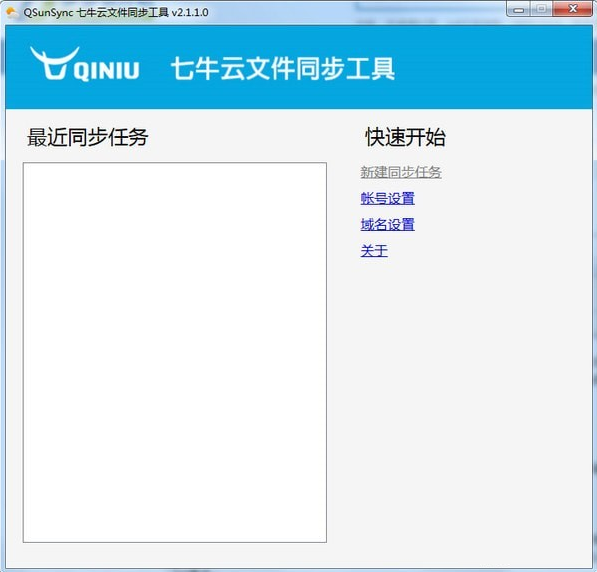This screenshot has width=597, height=572.
Task: Click the 快速开始 heading
Action: click(405, 137)
